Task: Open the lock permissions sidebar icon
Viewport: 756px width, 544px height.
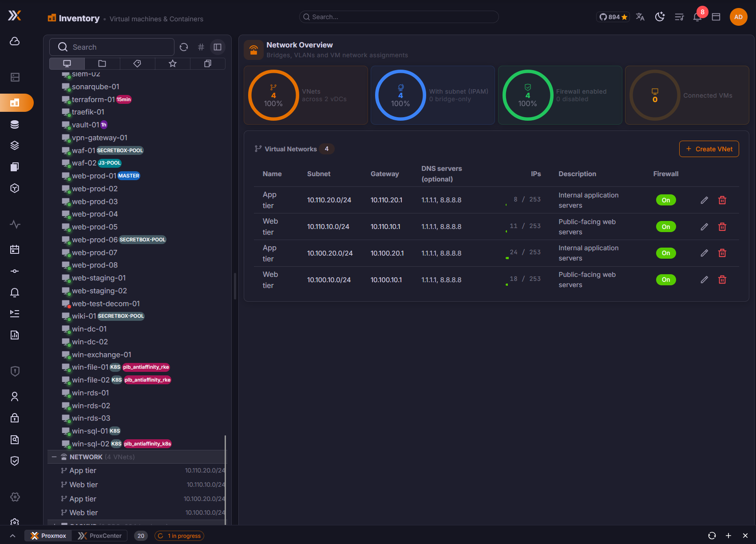Action: (x=15, y=418)
